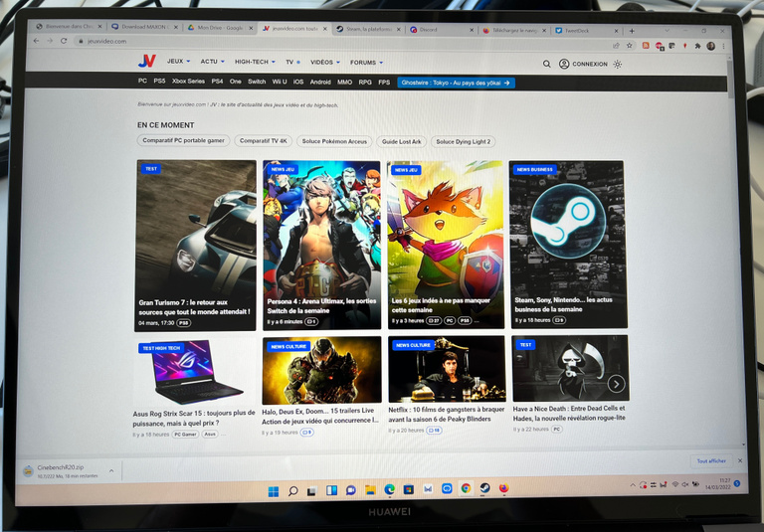Go back with the browser back arrow
Screen dimensions: 764x532
(x=36, y=41)
